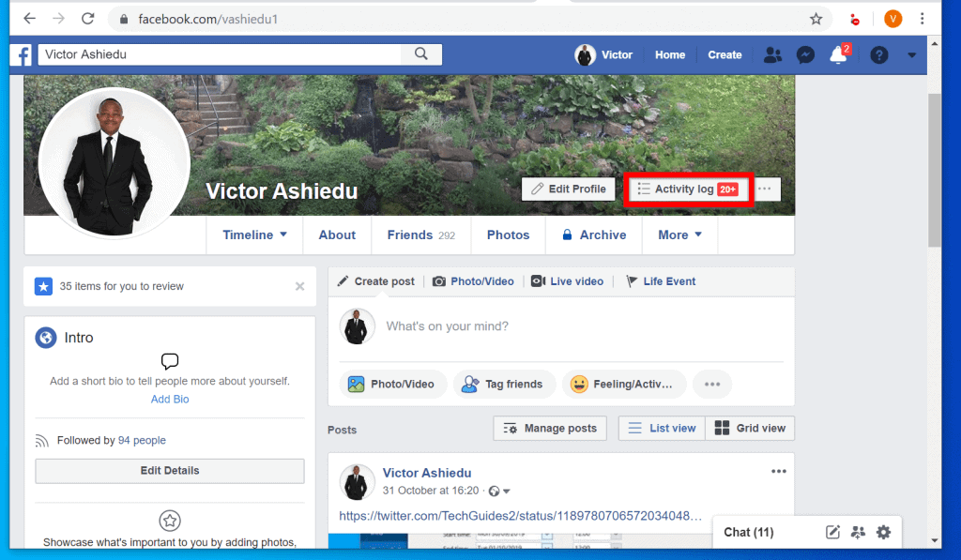The height and width of the screenshot is (560, 961).
Task: Create new group from chat bar
Action: (858, 532)
